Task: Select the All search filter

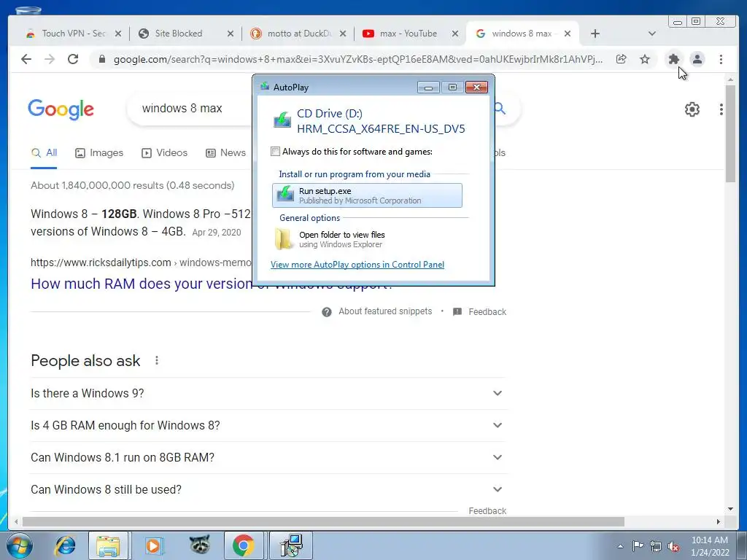Action: point(44,153)
